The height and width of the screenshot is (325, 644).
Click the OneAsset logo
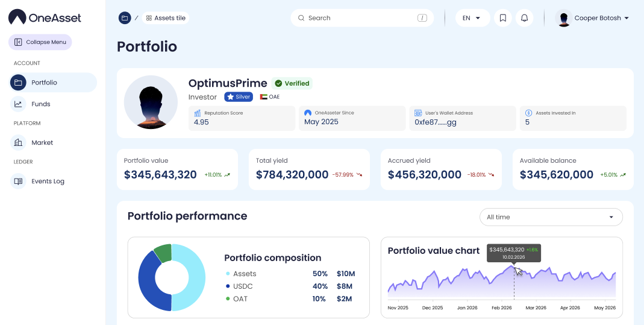pos(45,17)
